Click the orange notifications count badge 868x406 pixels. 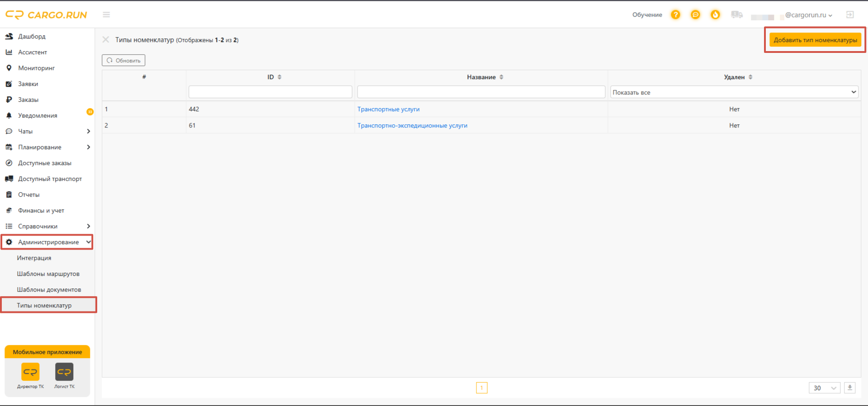pos(90,112)
